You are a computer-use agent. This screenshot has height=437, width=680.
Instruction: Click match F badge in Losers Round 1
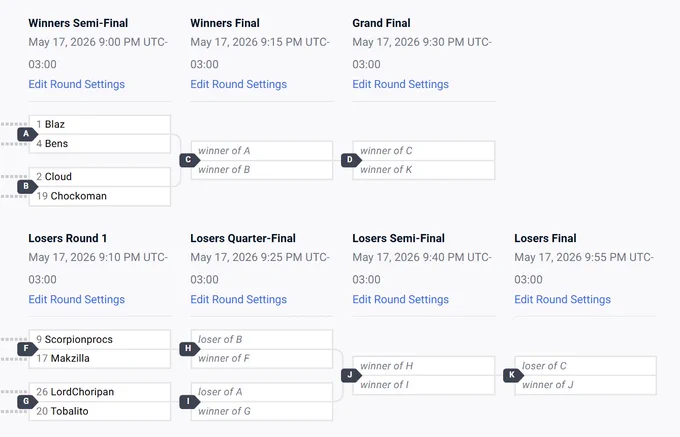[x=27, y=349]
